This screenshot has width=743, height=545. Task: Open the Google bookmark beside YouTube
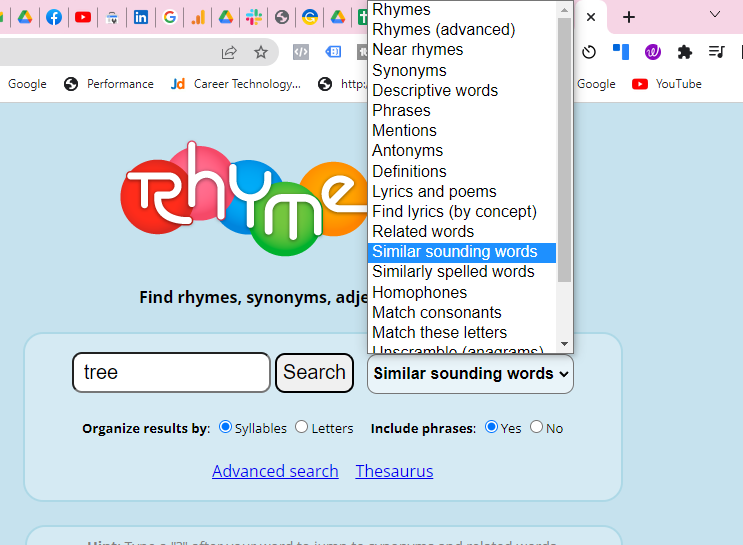point(596,84)
